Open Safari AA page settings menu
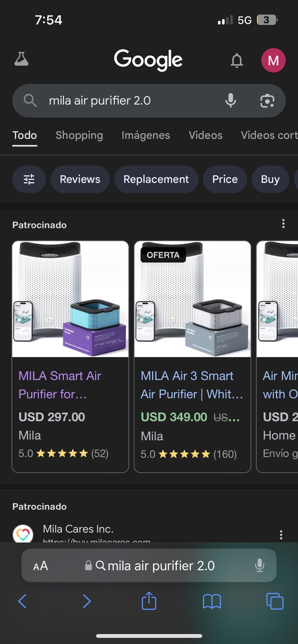298x644 pixels. point(41,566)
